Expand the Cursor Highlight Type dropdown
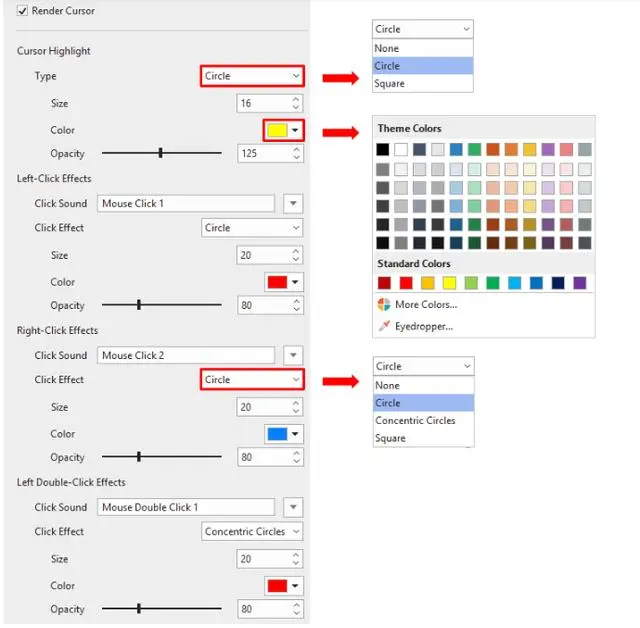The width and height of the screenshot is (640, 628). pyautogui.click(x=252, y=76)
